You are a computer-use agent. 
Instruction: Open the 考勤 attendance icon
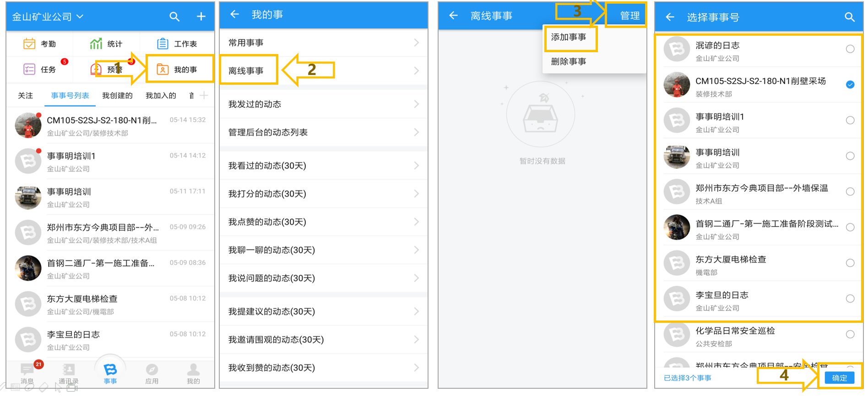[29, 44]
